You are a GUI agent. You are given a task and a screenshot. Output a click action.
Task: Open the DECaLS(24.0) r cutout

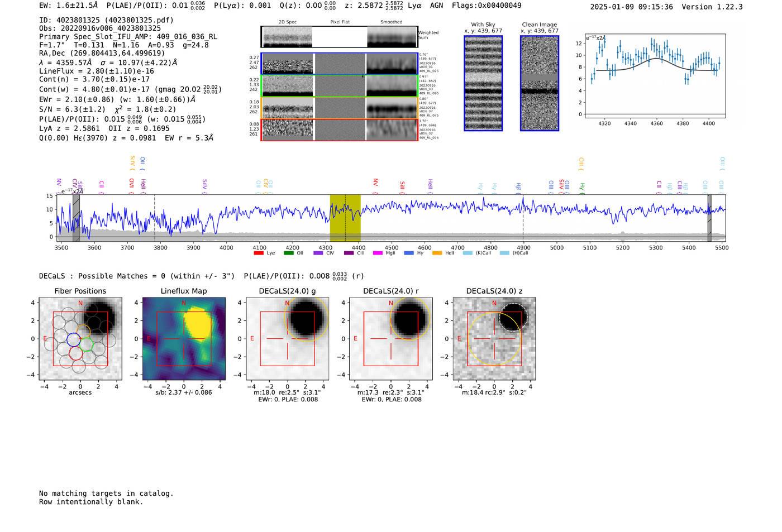(391, 339)
